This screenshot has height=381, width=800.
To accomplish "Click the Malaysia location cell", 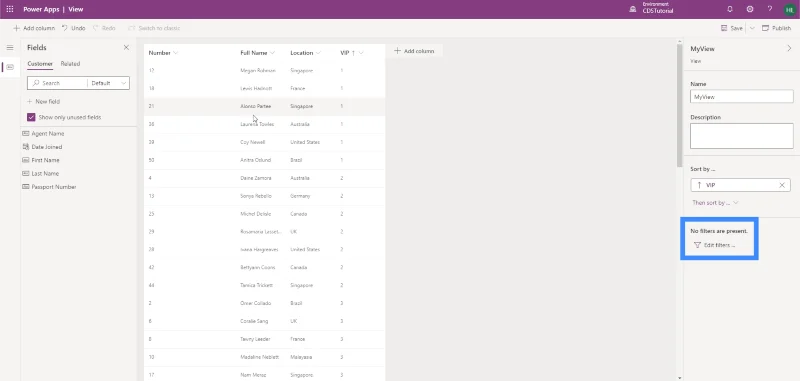I will (x=301, y=357).
